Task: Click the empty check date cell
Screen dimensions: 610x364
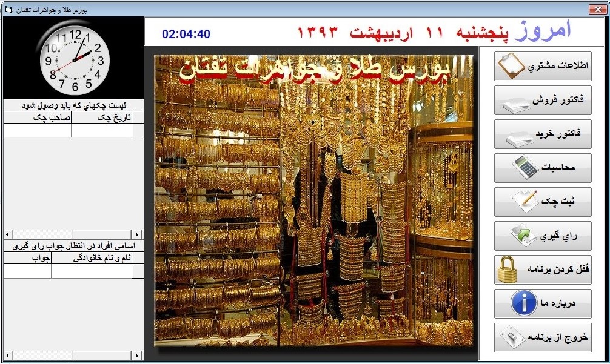Action: pyautogui.click(x=101, y=130)
